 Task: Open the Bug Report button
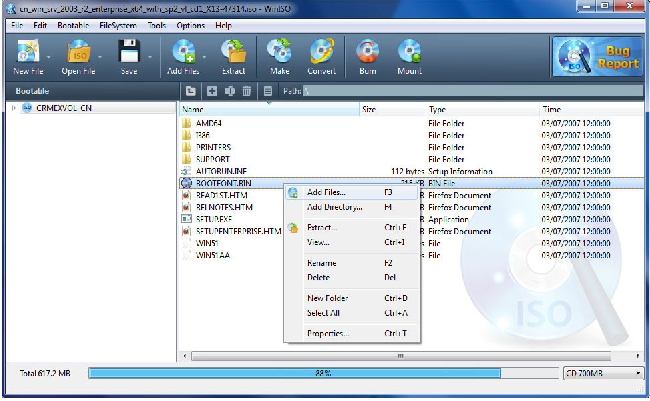pos(595,56)
